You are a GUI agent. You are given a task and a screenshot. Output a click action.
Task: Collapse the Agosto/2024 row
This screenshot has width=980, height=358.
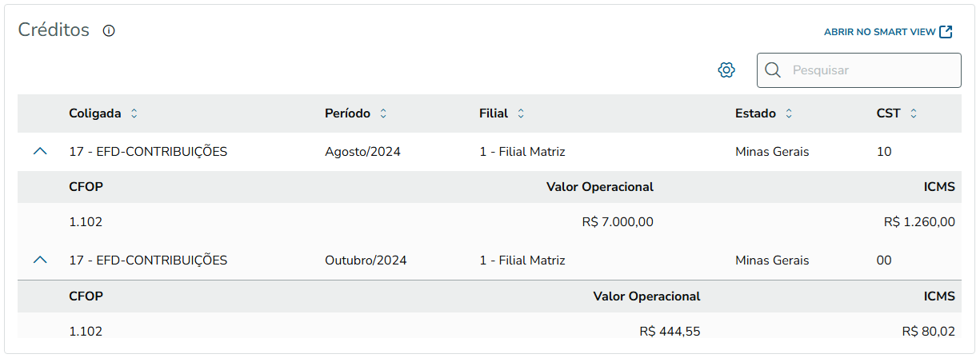(41, 151)
